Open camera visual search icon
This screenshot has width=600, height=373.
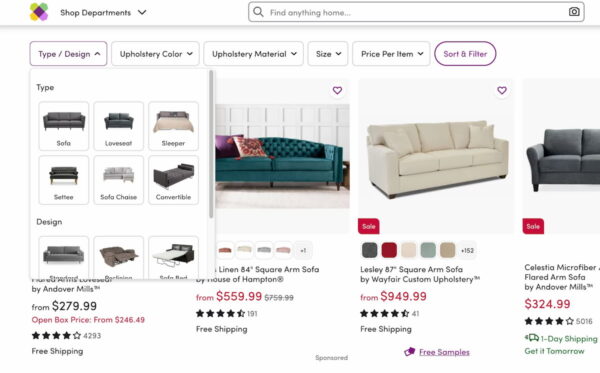click(x=574, y=12)
